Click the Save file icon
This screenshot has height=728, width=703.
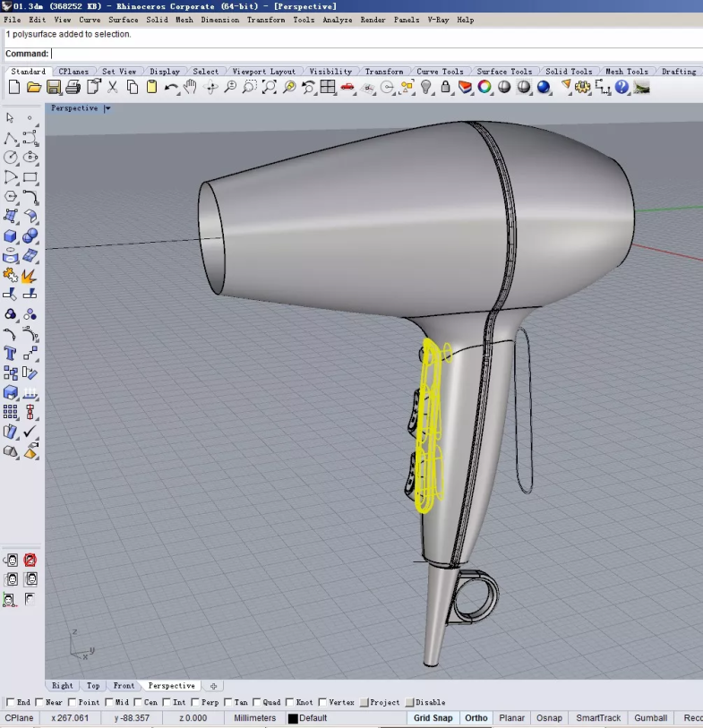click(53, 87)
